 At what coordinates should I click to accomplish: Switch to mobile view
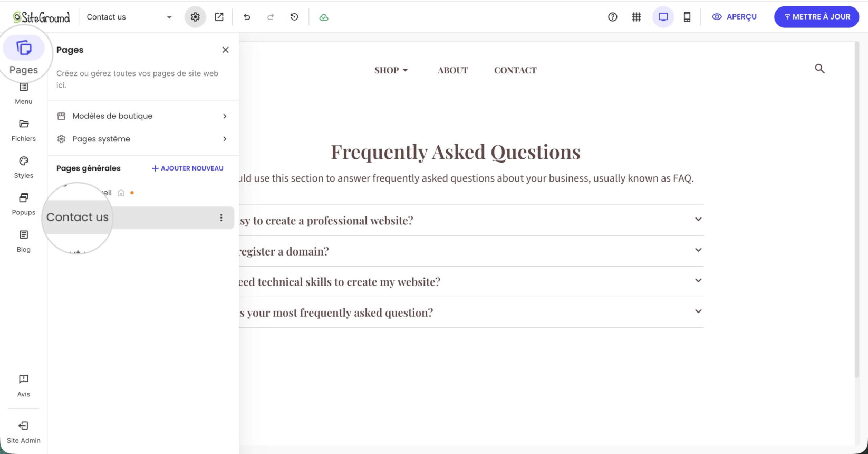[x=687, y=17]
